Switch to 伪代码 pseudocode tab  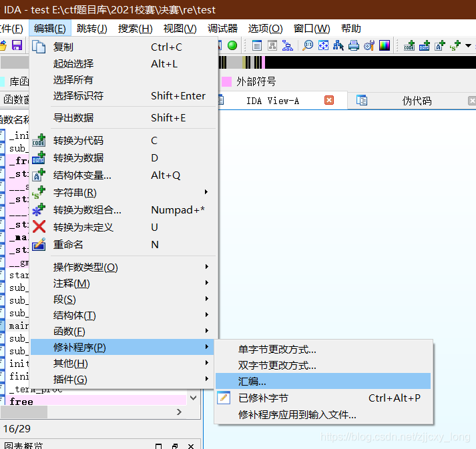click(x=417, y=101)
